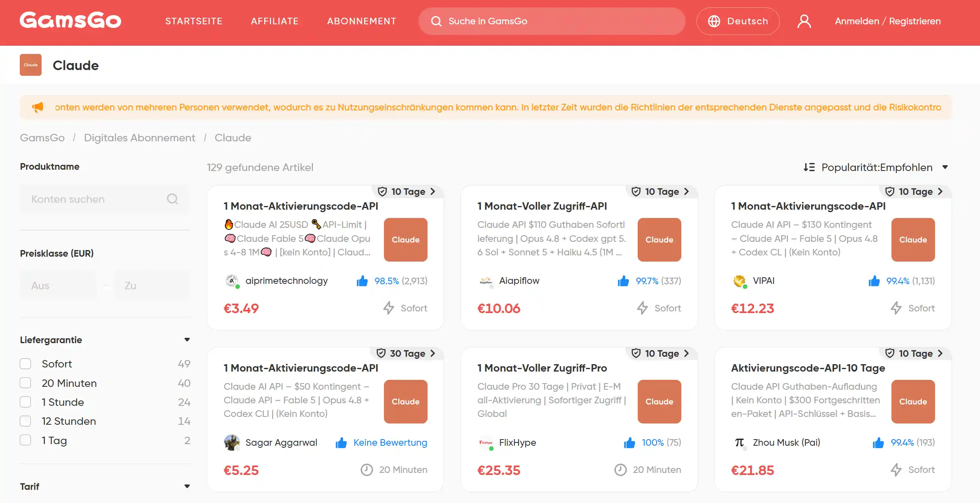Open the Popularität:Empfohlen sort dropdown
The width and height of the screenshot is (980, 503).
click(x=876, y=167)
